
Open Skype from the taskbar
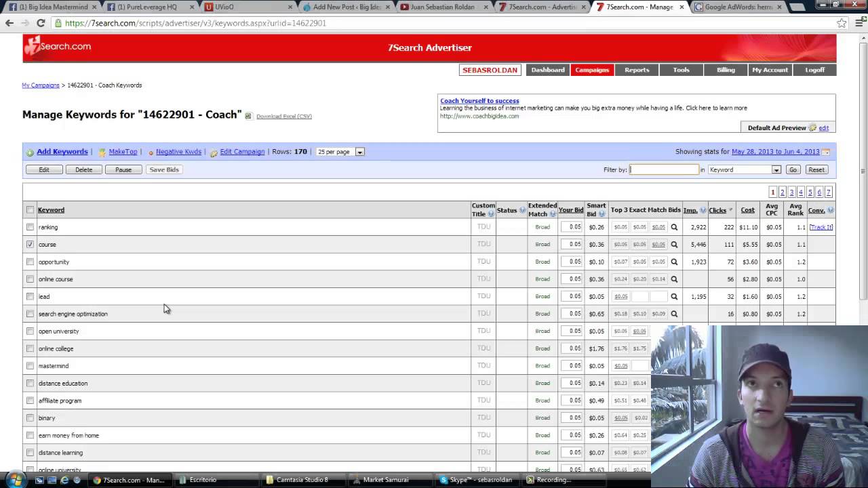pos(477,480)
